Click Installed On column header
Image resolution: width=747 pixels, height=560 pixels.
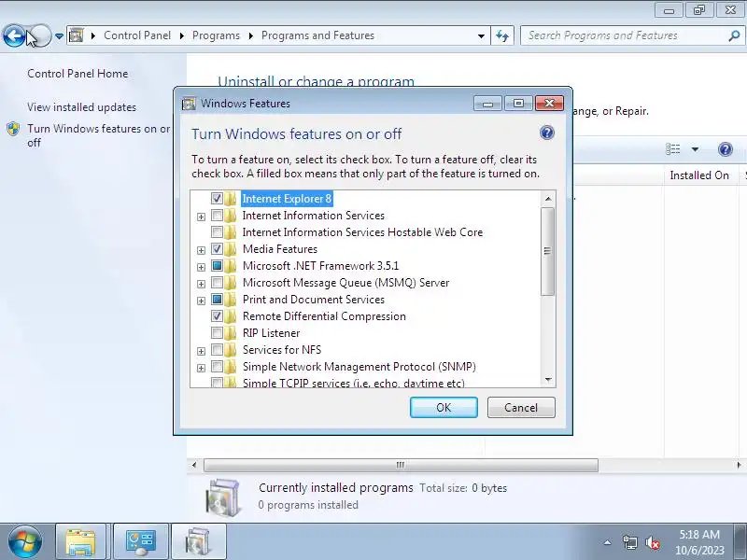point(699,175)
